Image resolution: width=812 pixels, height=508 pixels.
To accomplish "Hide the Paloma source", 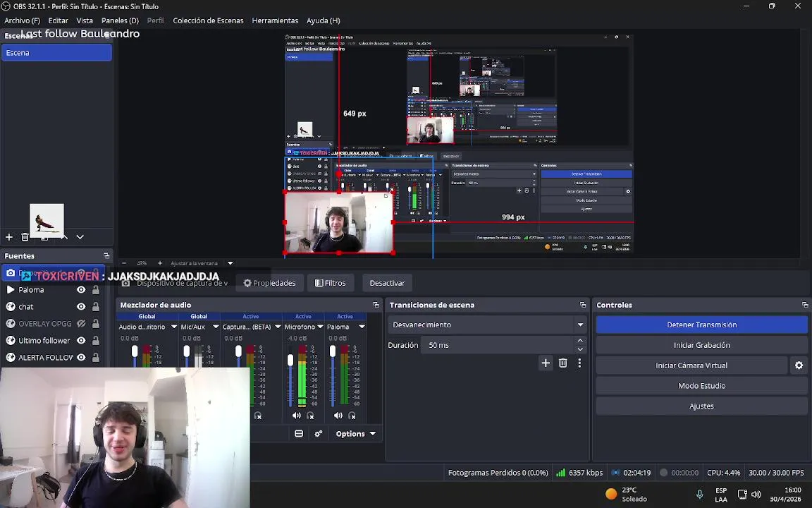I will tap(81, 290).
